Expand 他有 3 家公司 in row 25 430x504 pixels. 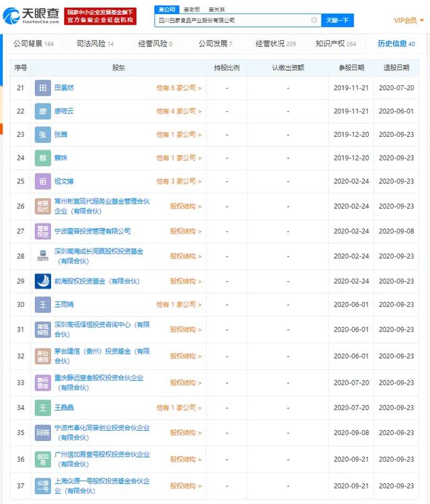point(179,181)
